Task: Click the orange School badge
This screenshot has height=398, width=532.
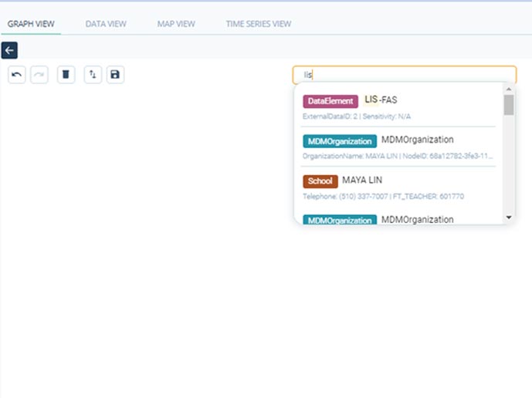Action: (320, 181)
